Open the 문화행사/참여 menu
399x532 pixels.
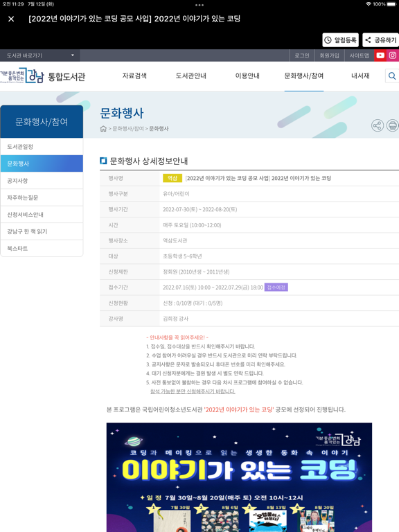point(303,76)
